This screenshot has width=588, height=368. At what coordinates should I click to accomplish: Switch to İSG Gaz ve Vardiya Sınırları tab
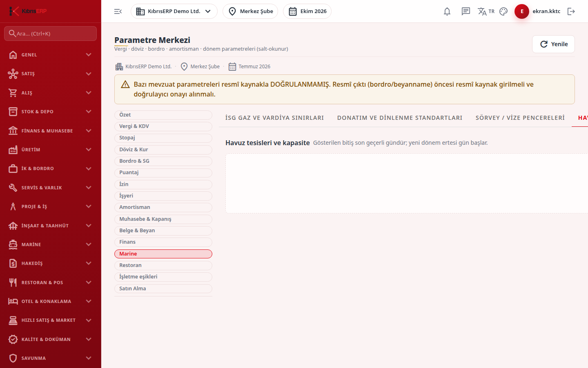(x=274, y=118)
